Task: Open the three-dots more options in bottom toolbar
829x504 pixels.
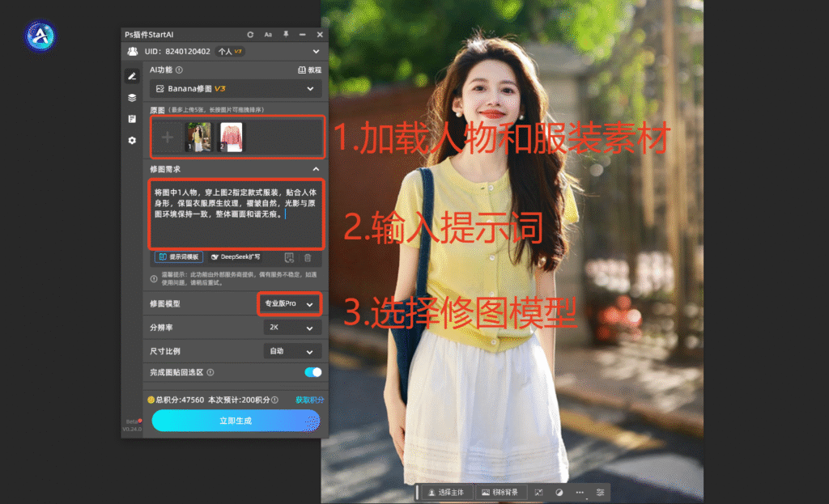Action: [580, 492]
